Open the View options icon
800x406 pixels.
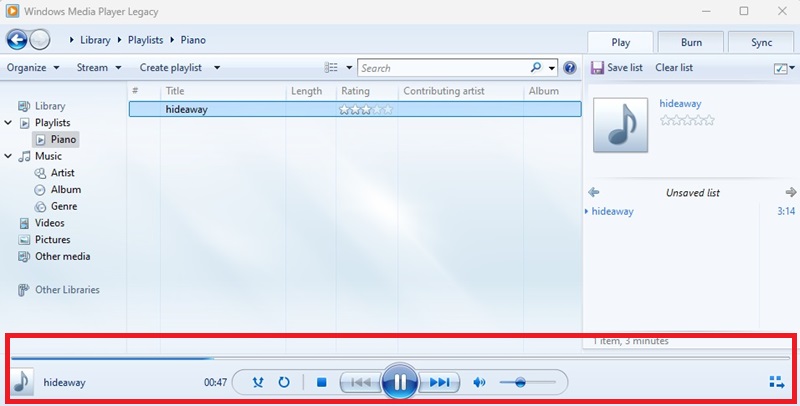331,67
